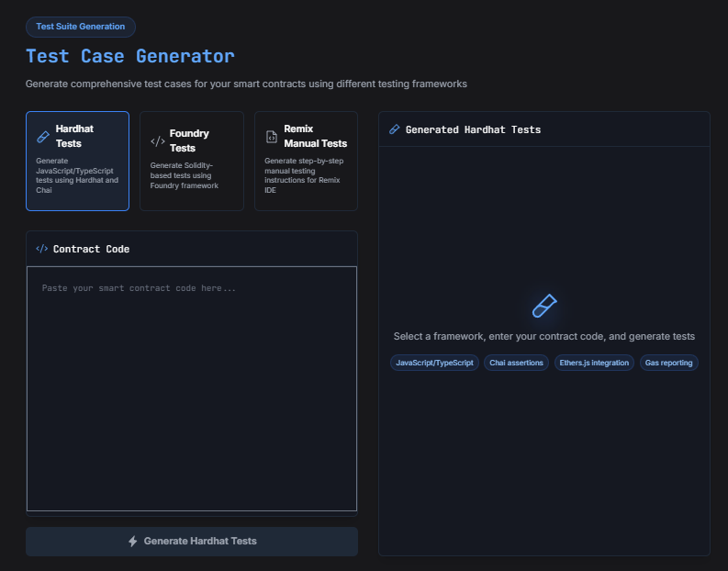The height and width of the screenshot is (571, 728).
Task: Click Hardhat card description about Chai
Action: click(77, 175)
